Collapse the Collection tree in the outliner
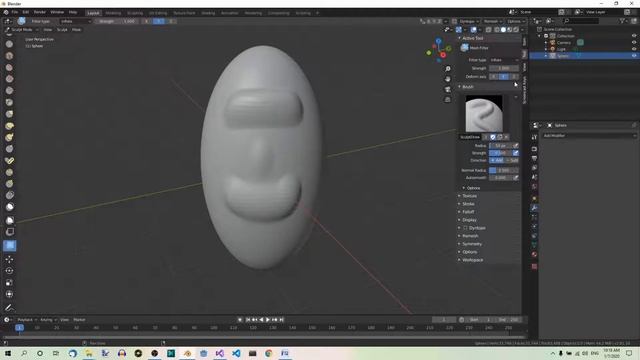The width and height of the screenshot is (640, 360). [x=540, y=36]
